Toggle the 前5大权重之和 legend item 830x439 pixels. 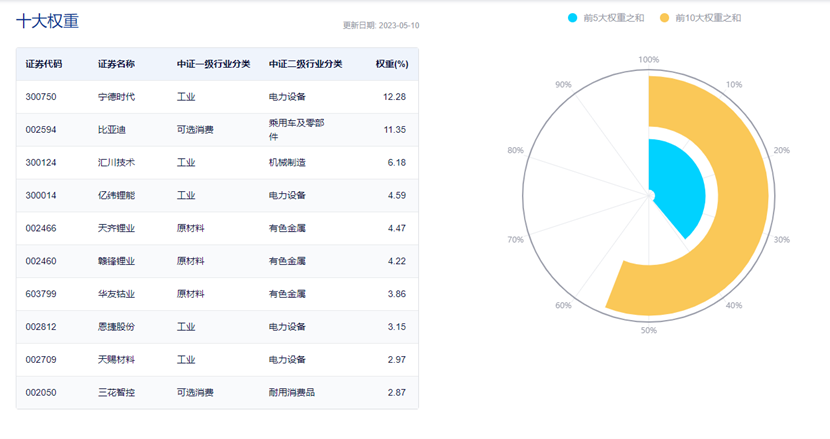(x=606, y=18)
